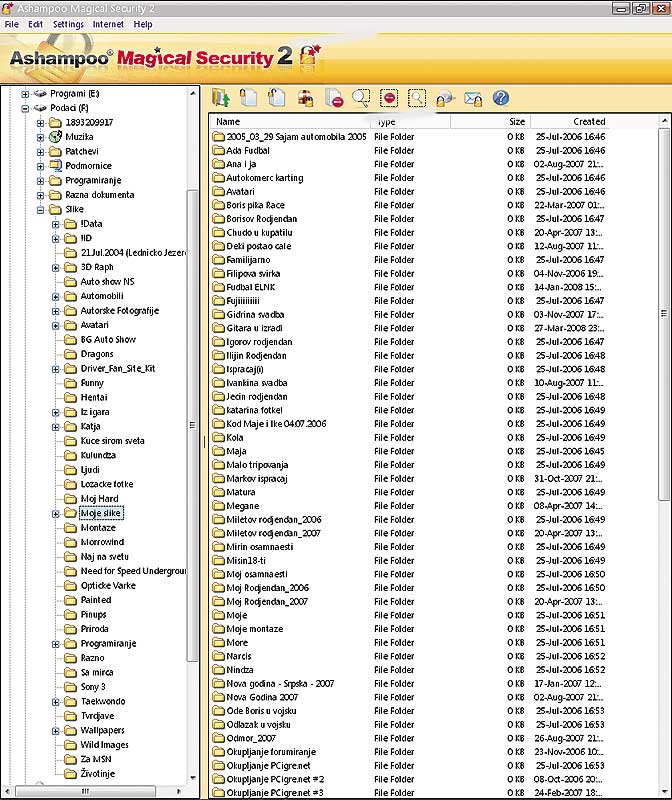Viewport: 672px width, 800px height.
Task: Select the 'Gidrina svadba' folder row
Action: 409,315
